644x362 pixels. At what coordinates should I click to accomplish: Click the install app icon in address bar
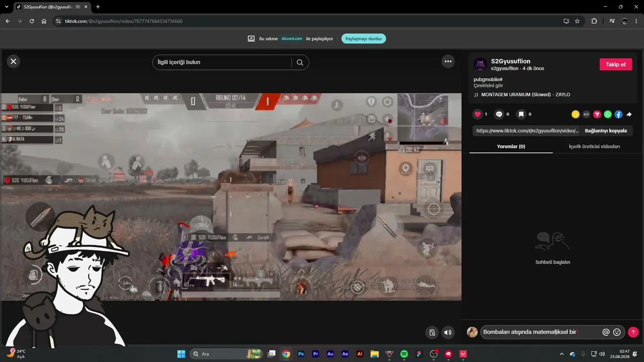click(x=566, y=21)
